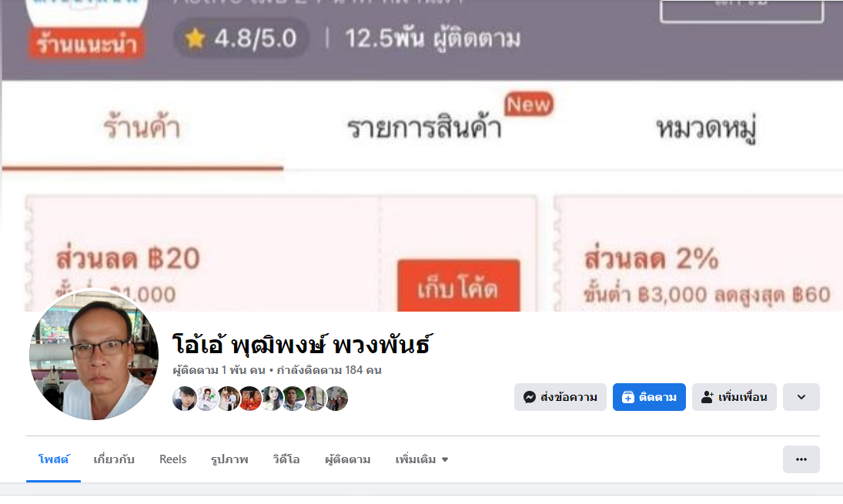Open the profile picture of the user
Viewport: 843px width, 504px height.
[x=94, y=355]
